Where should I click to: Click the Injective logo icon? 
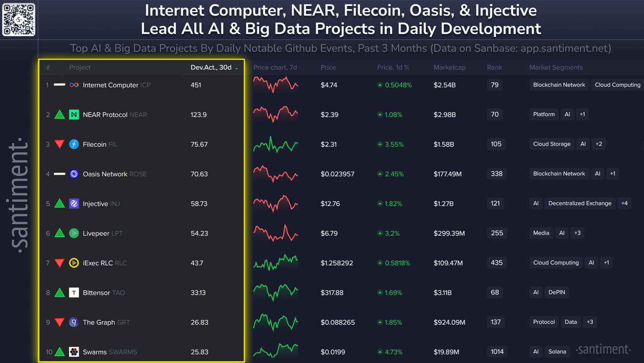(74, 204)
